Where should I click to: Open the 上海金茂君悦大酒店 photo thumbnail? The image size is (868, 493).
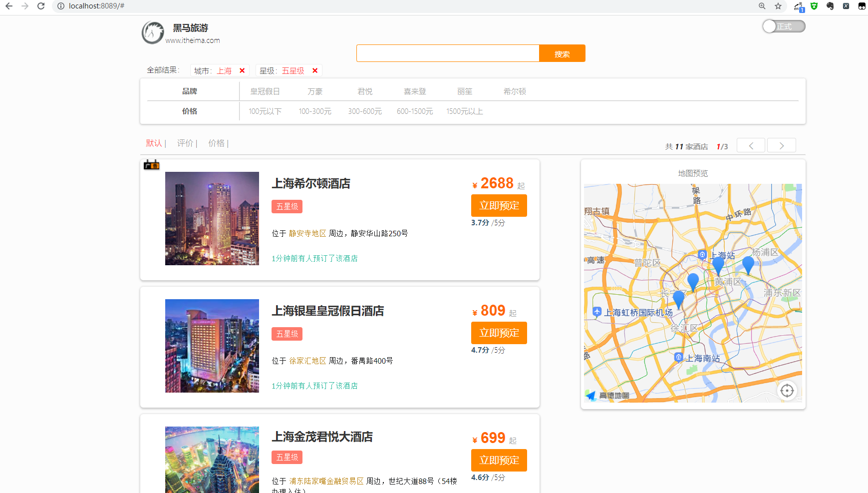pos(212,460)
